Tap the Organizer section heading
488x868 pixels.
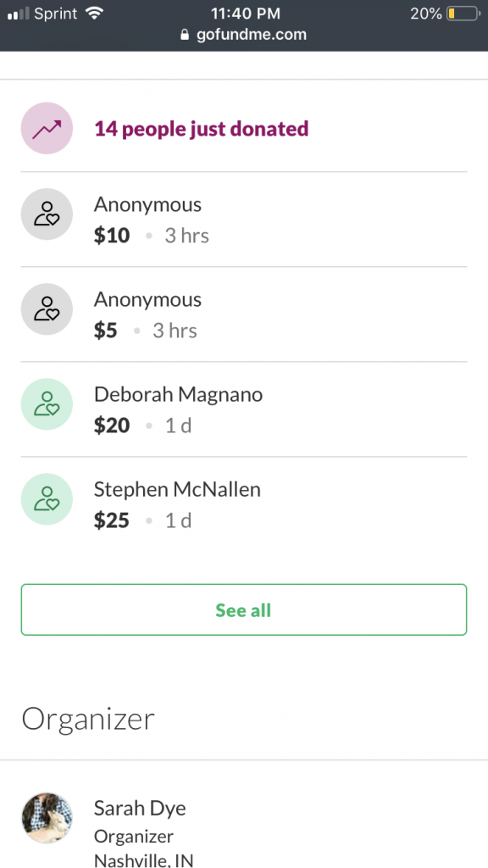(x=88, y=719)
